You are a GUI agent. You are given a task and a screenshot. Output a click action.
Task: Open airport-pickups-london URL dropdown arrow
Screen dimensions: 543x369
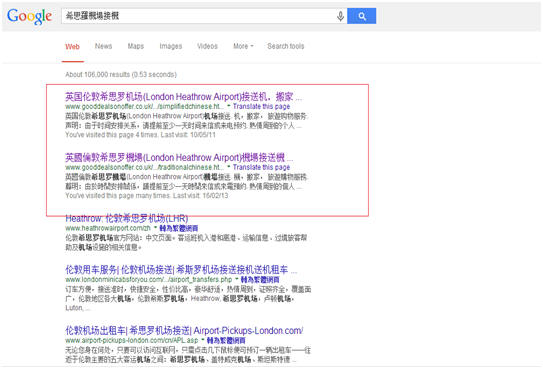coord(203,339)
